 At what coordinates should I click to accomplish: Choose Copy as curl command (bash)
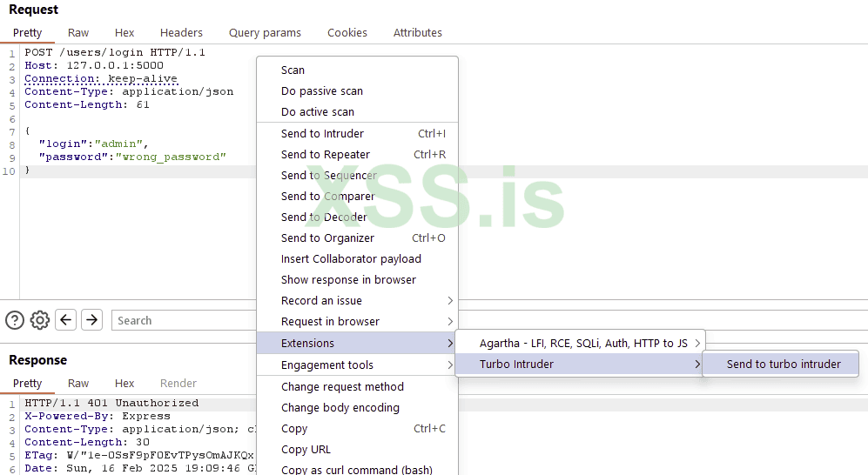point(357,470)
